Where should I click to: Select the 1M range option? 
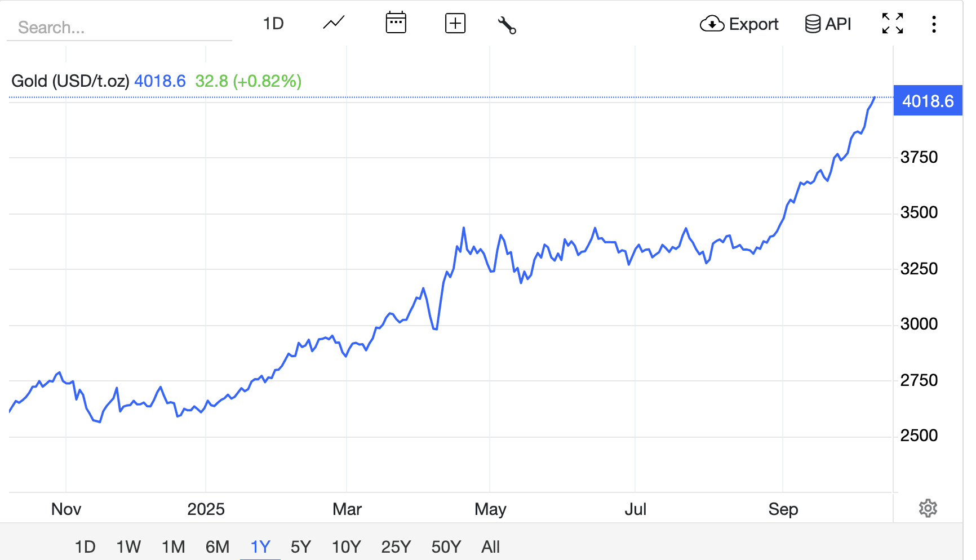pyautogui.click(x=173, y=546)
